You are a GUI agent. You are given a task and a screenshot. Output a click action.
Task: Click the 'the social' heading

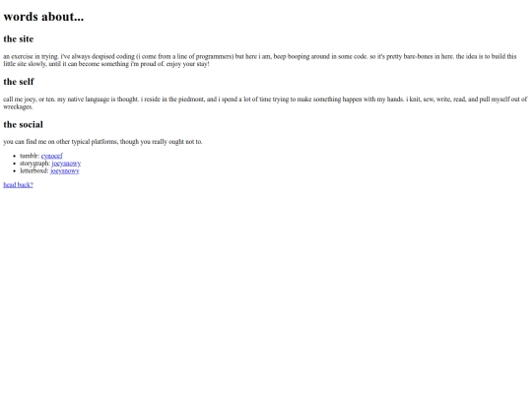[23, 124]
